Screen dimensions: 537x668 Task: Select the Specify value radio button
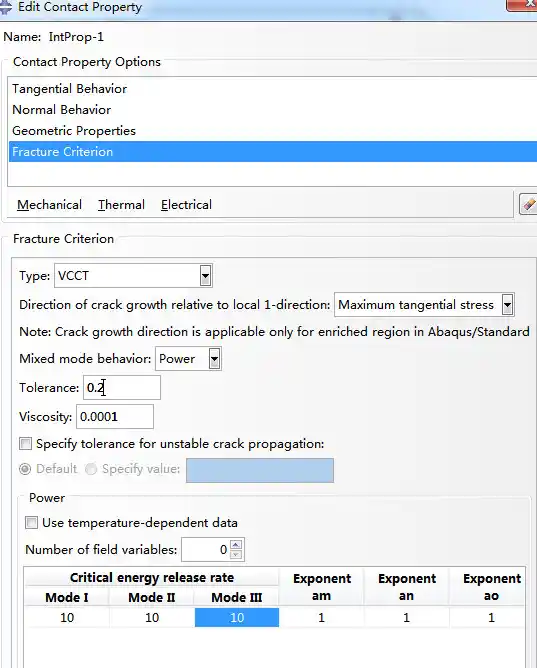[x=91, y=469]
